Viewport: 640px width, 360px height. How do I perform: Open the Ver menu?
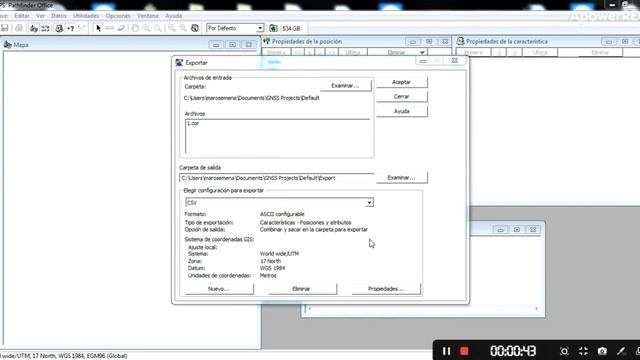click(x=40, y=16)
